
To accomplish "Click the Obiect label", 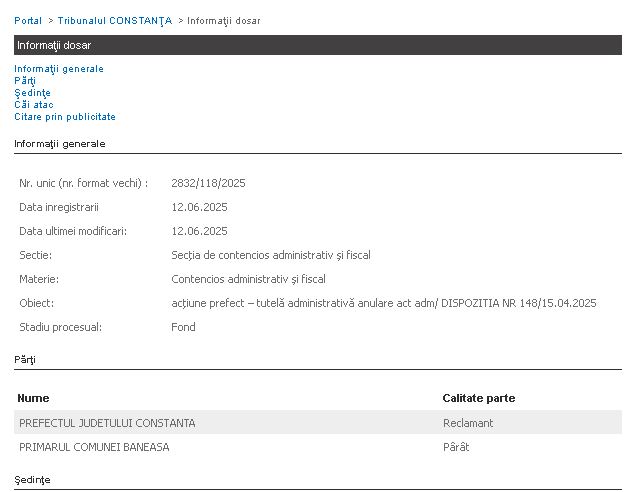I will click(x=36, y=303).
